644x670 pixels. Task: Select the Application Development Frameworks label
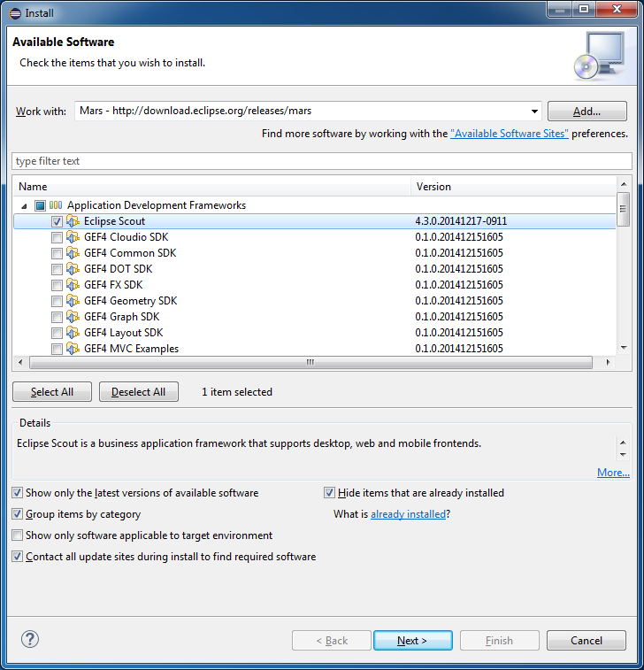point(157,205)
